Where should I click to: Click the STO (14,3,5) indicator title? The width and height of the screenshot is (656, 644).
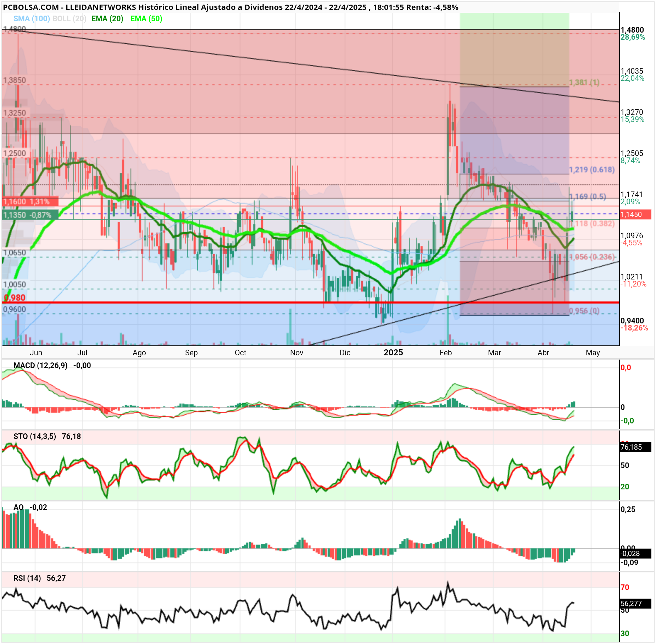tap(35, 437)
